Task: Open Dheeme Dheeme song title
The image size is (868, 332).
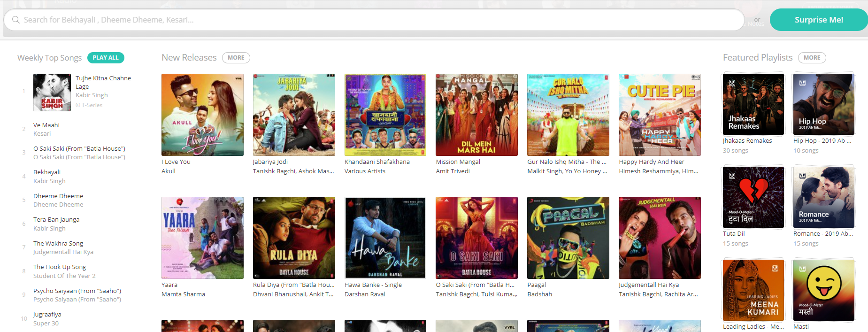Action: point(58,196)
